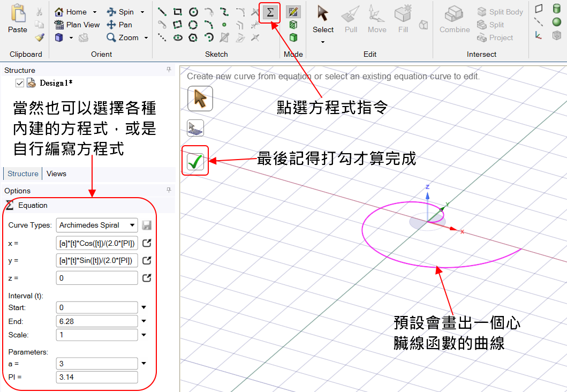This screenshot has width=567, height=392.
Task: Click the Move tool
Action: coord(377,19)
